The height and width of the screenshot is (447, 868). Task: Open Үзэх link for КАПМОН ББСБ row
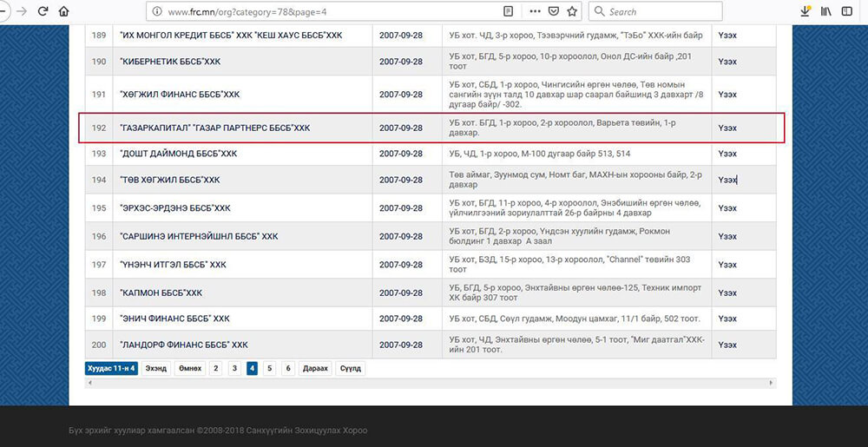pyautogui.click(x=727, y=293)
